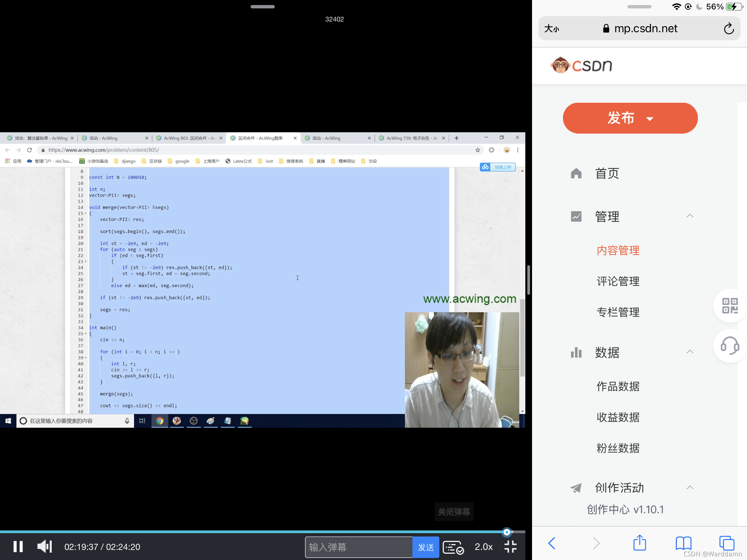Screen dimensions: 747x560
Task: Fold code at line 23
Action: 85,262
